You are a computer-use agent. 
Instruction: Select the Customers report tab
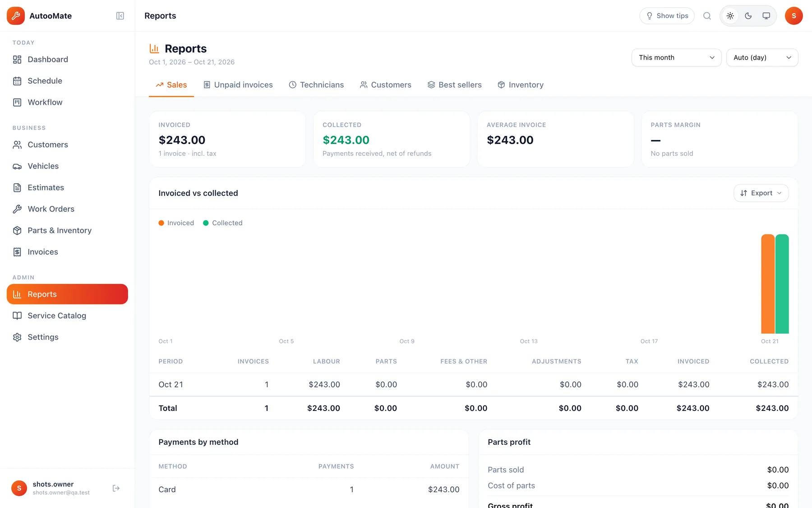coord(386,85)
